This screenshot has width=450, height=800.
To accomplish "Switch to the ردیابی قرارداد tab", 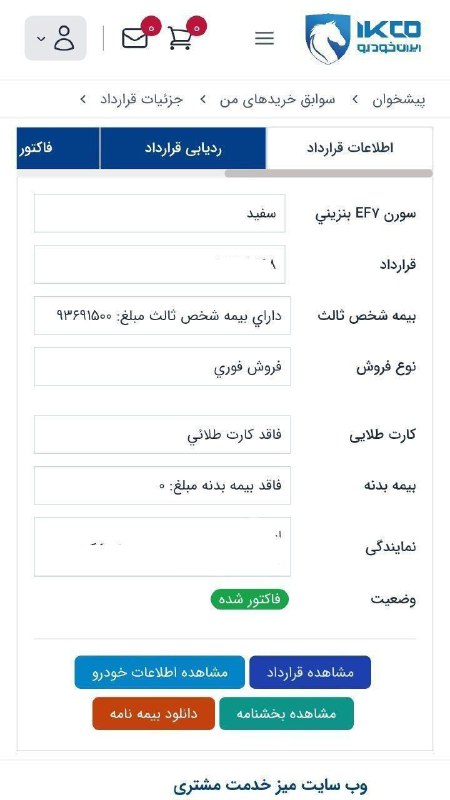I will point(183,148).
